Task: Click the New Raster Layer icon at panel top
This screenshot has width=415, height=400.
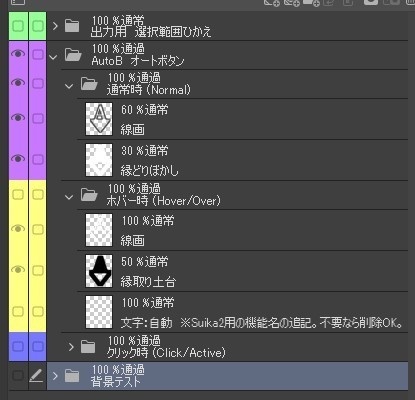Action: click(272, 2)
